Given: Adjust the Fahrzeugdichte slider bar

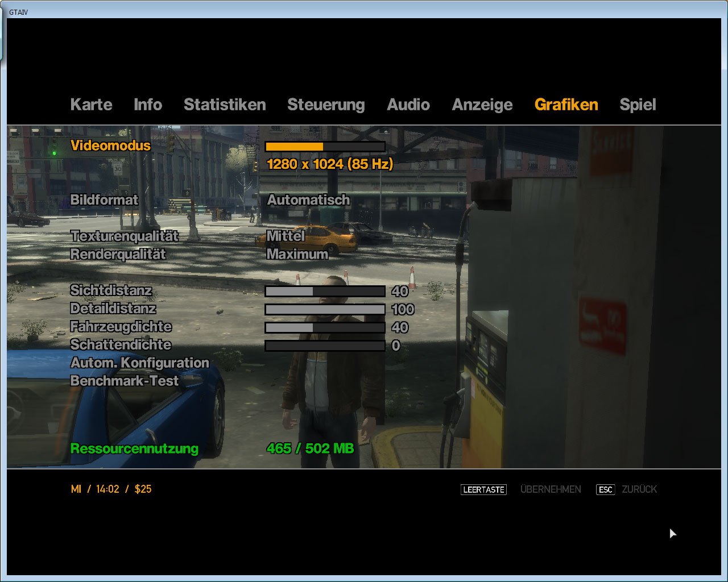Looking at the screenshot, I should (325, 328).
